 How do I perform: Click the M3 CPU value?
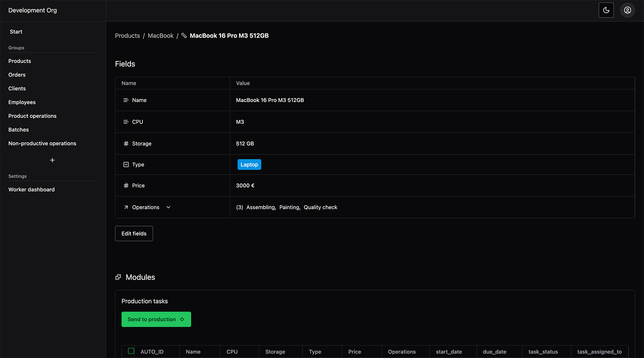click(240, 122)
